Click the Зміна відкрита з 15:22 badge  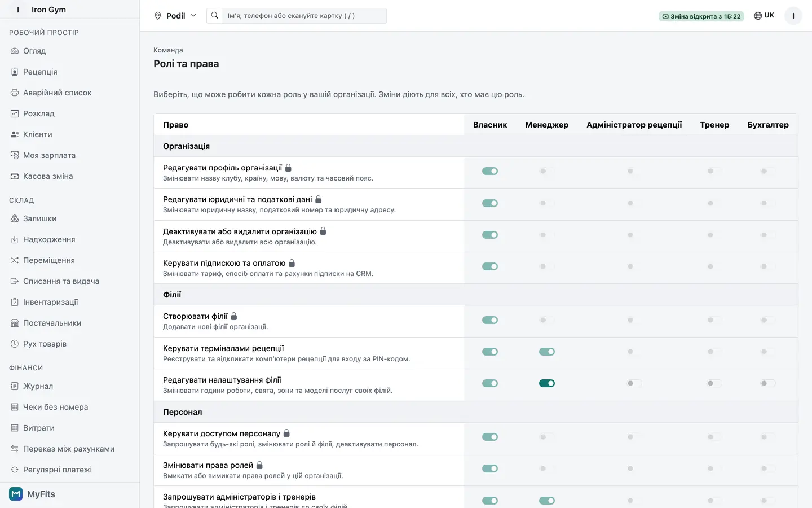[x=701, y=16]
